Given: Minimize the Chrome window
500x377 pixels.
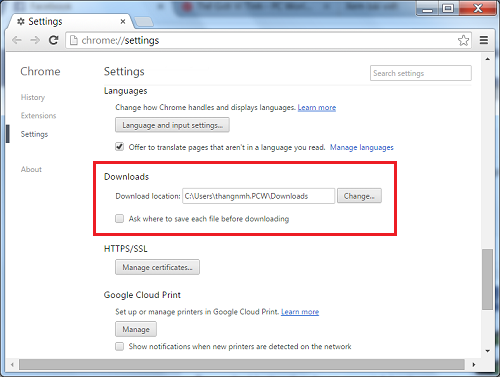Looking at the screenshot, I should tap(428, 9).
